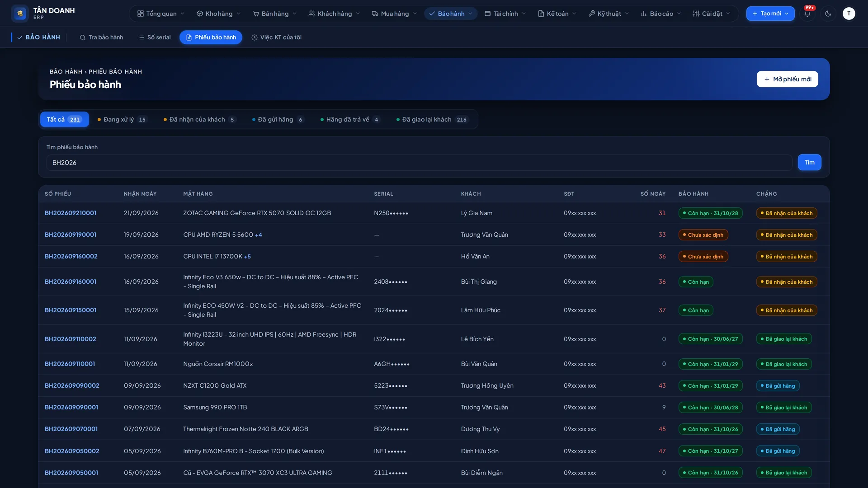The height and width of the screenshot is (488, 868).
Task: Select the Tất cả 231 filter
Action: pyautogui.click(x=64, y=119)
